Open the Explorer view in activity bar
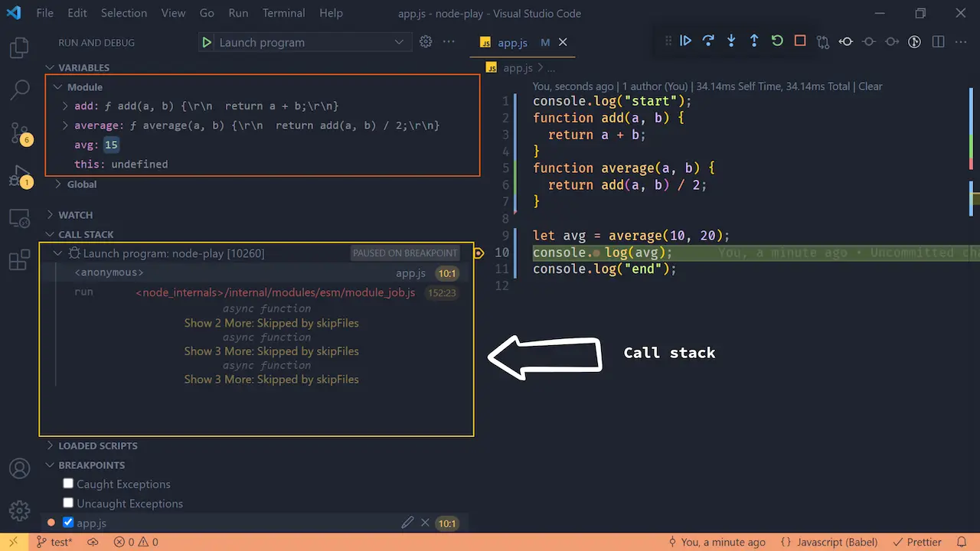 19,49
